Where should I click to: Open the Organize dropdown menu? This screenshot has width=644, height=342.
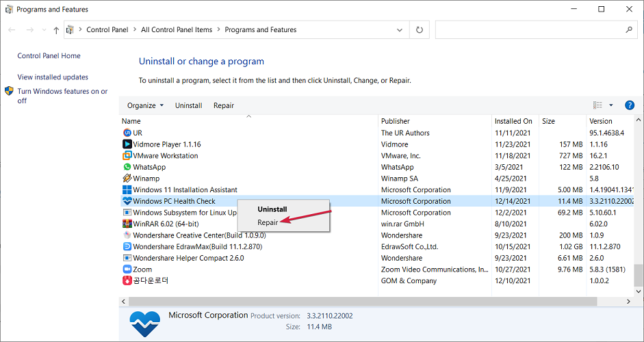(x=145, y=105)
